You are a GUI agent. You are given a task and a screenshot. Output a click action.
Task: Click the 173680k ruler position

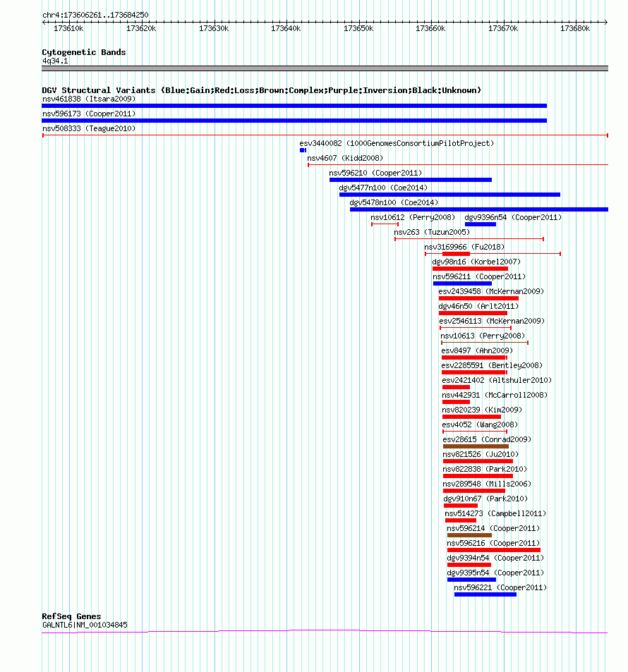(575, 28)
